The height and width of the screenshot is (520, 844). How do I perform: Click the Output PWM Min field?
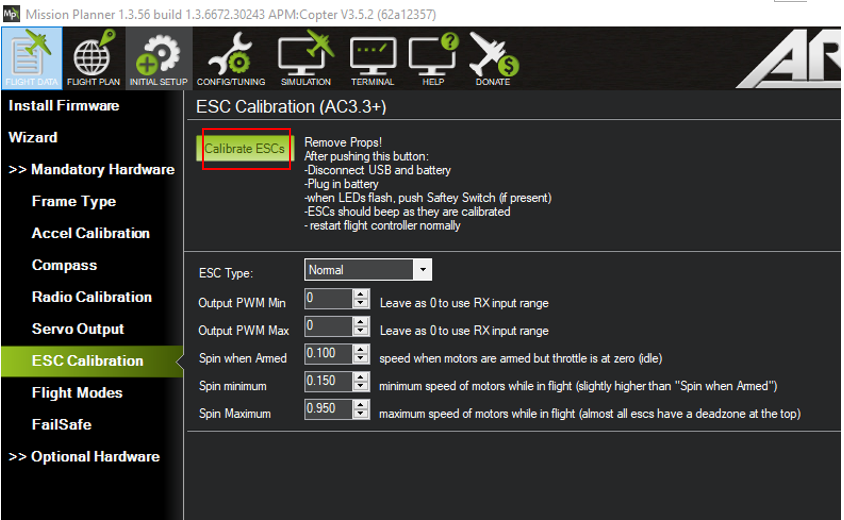click(329, 298)
